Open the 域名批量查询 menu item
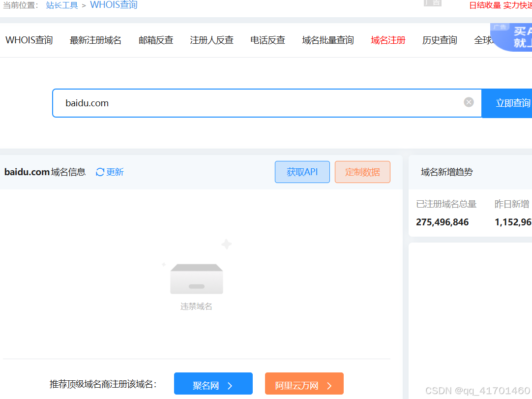 point(327,40)
